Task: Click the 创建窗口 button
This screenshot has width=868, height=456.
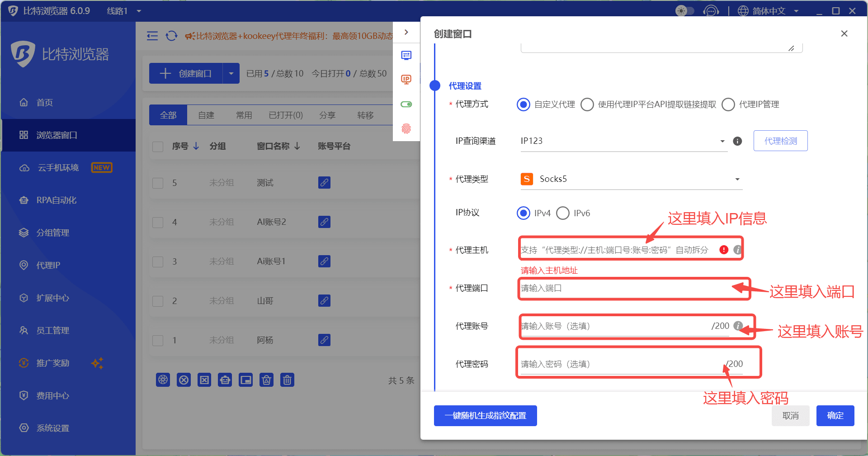Action: (x=186, y=73)
